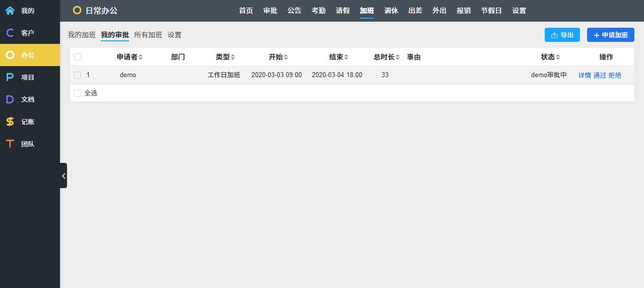Screen dimensions: 644x288
Task: Click the 申请加班 button
Action: tap(611, 35)
